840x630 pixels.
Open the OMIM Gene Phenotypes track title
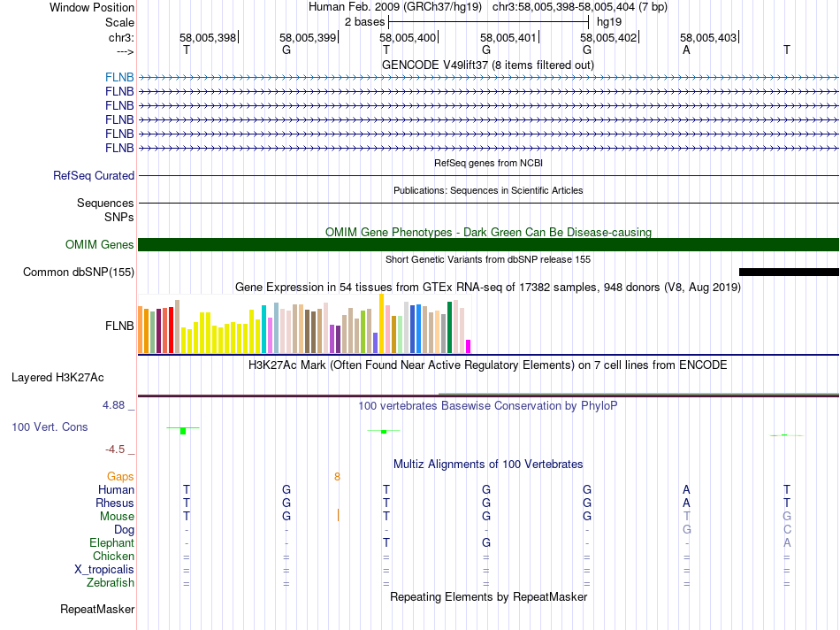(x=488, y=232)
